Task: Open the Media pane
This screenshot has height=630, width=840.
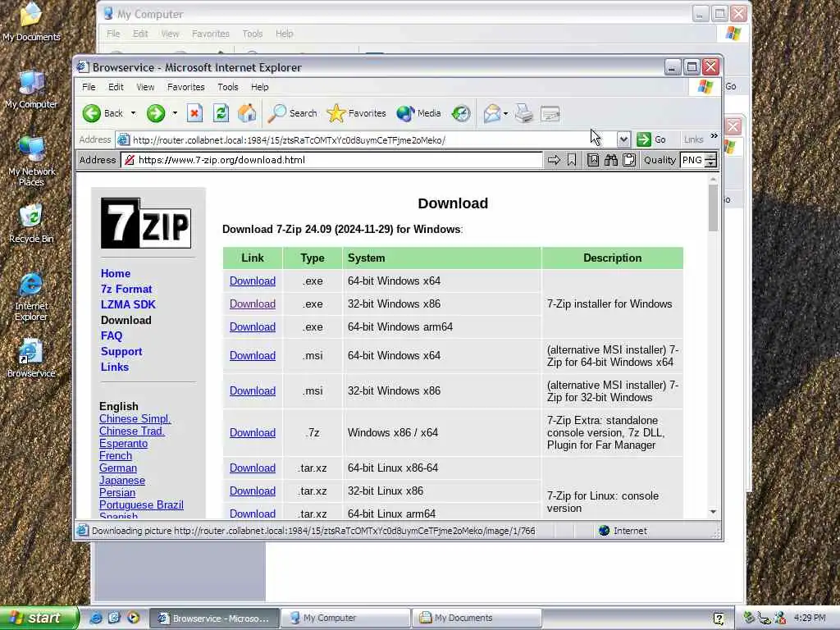Action: [x=419, y=113]
